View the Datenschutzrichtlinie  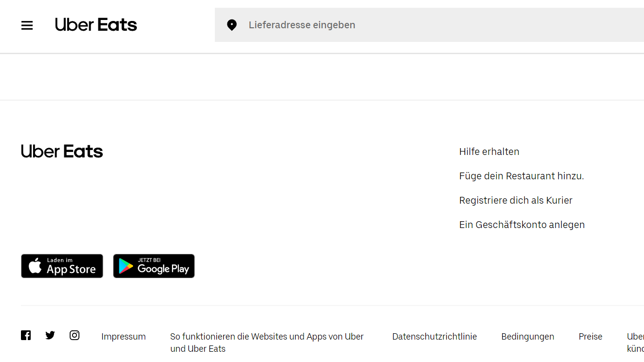point(435,336)
